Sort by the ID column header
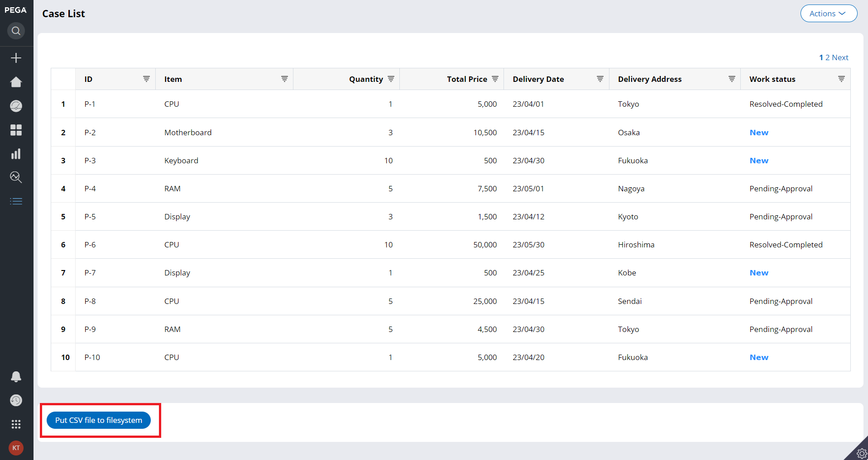The height and width of the screenshot is (460, 868). [x=88, y=79]
